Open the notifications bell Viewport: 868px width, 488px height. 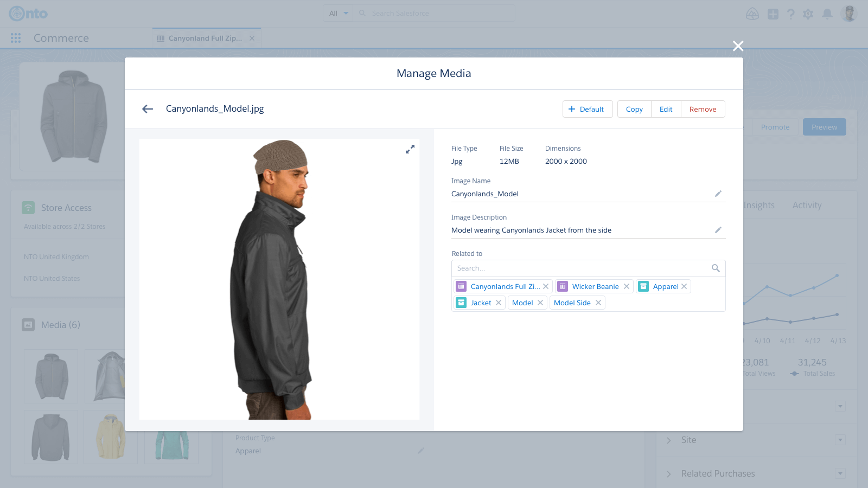click(827, 14)
